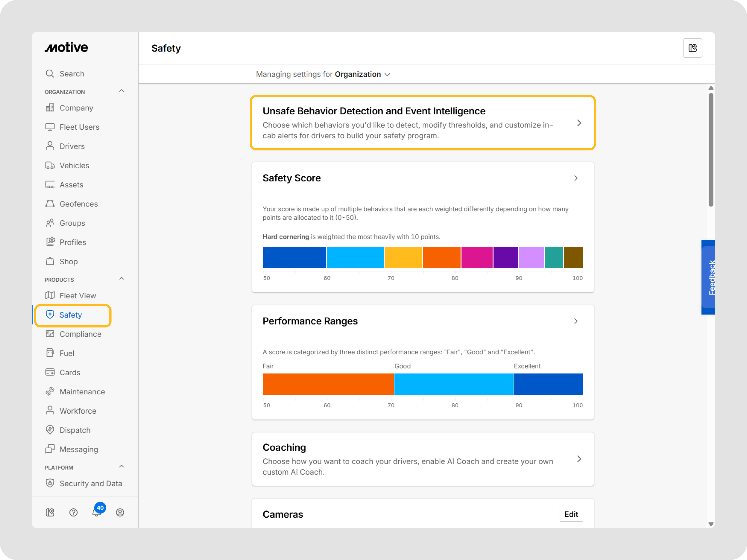Click the map guide icon at top right
The height and width of the screenshot is (560, 747).
(692, 48)
